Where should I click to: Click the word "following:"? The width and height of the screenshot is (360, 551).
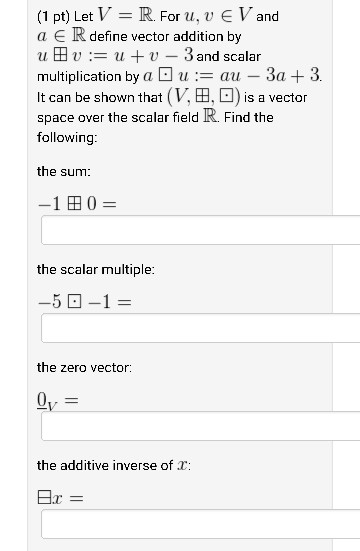[67, 137]
